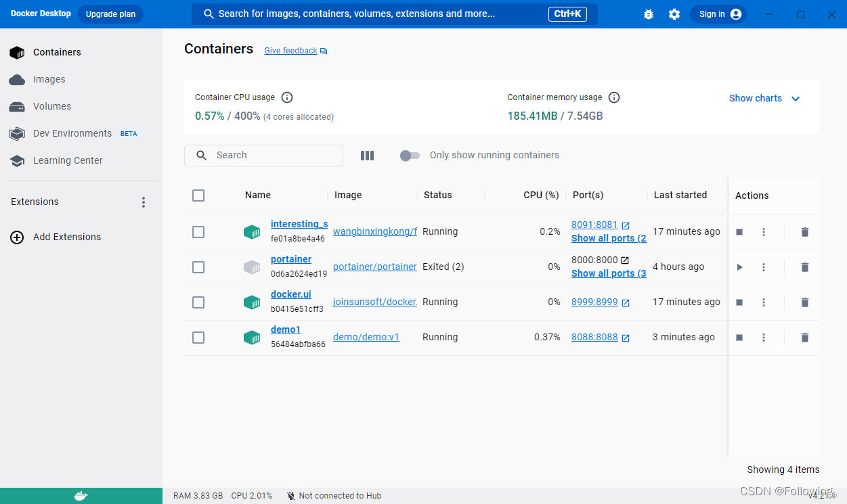
Task: Open demo/demo:v1 image link
Action: [366, 338]
